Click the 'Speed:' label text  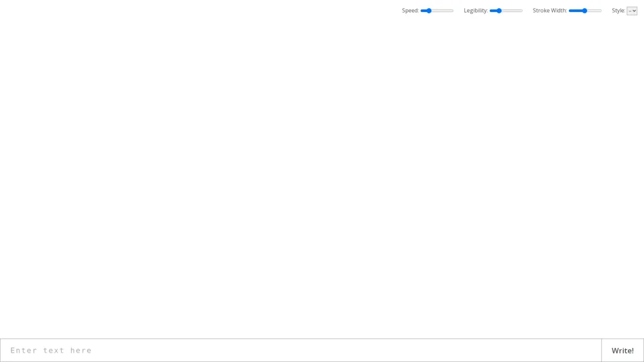coord(410,11)
